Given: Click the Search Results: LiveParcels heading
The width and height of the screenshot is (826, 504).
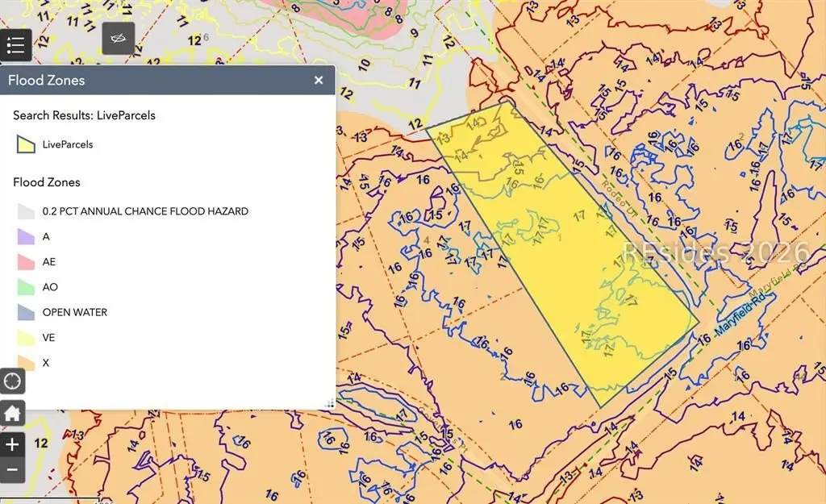Looking at the screenshot, I should click(x=84, y=115).
